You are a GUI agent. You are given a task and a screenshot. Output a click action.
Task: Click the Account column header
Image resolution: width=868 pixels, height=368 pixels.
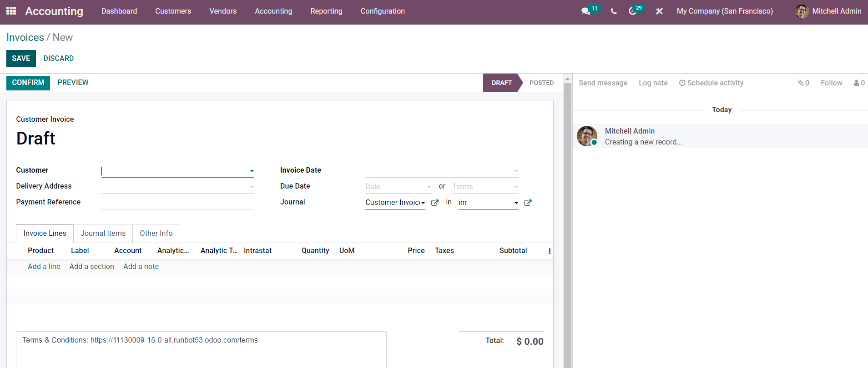128,251
